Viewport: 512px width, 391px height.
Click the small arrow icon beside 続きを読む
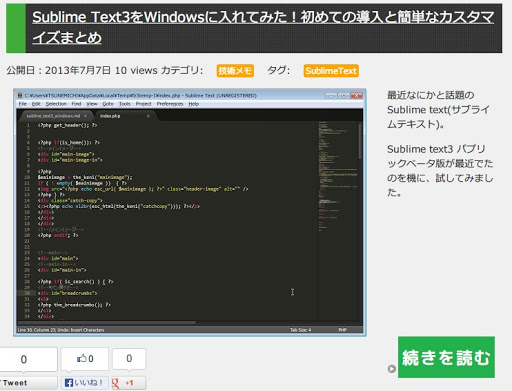click(392, 369)
